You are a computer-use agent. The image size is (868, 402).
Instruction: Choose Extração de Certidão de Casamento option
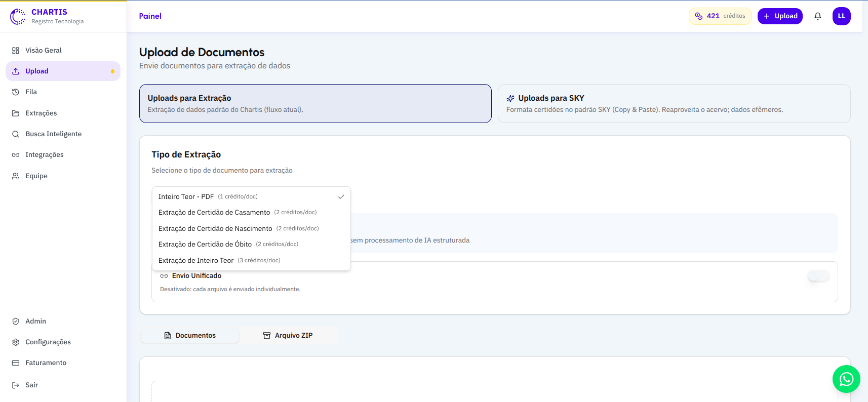click(x=251, y=212)
